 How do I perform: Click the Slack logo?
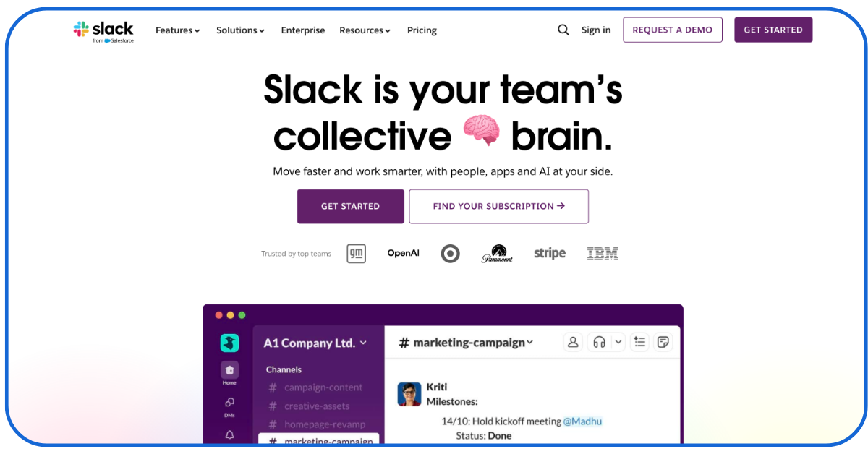click(x=103, y=30)
